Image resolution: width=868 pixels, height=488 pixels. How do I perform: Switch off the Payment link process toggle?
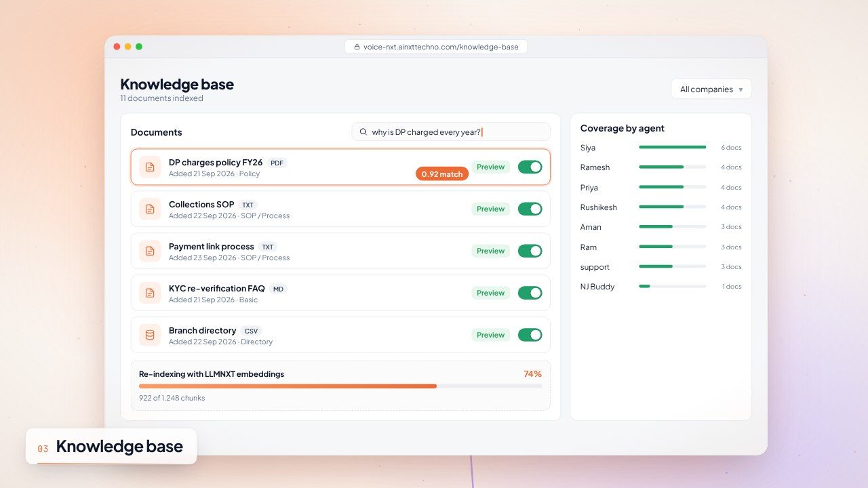click(x=530, y=251)
